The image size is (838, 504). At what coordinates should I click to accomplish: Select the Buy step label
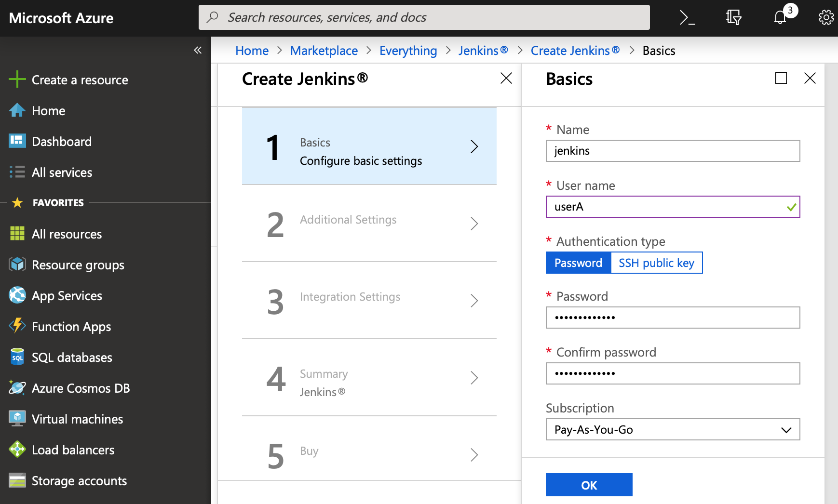[x=309, y=451]
